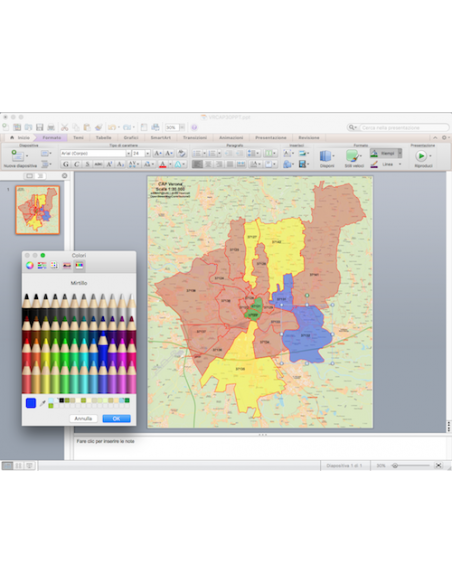Toggle center text alignment
This screenshot has height=584, width=452.
[x=208, y=164]
